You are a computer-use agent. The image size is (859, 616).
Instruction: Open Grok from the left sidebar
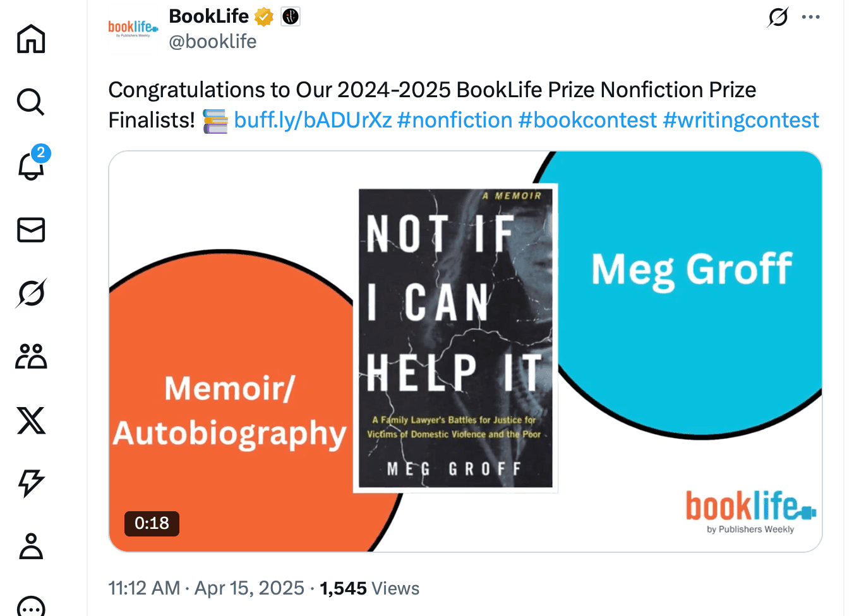click(31, 293)
